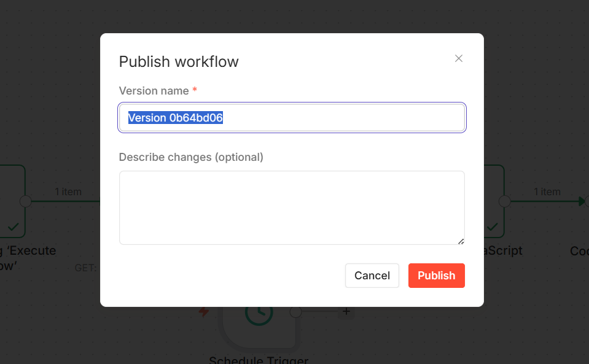Click the green checkmark on the JavaScript node
Screen dimensions: 589x364
[492, 228]
